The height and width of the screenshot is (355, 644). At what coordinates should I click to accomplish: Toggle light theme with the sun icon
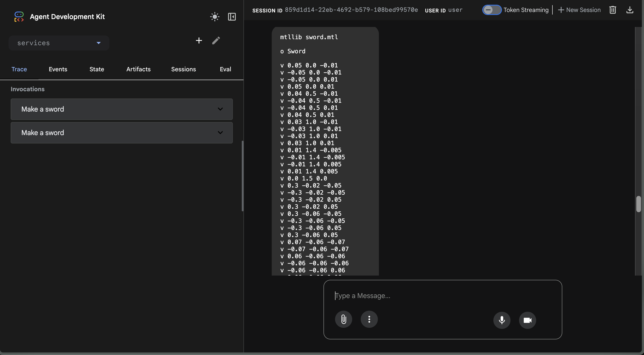coord(215,17)
